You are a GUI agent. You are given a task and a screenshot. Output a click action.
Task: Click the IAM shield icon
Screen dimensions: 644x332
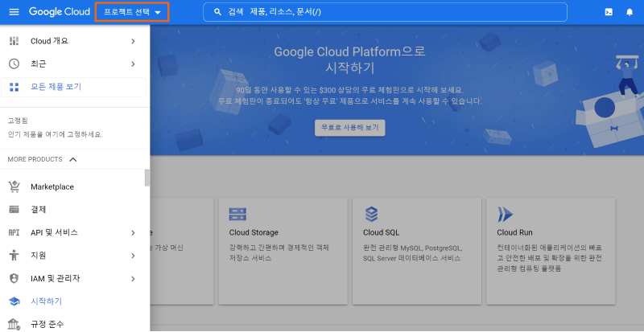[14, 279]
